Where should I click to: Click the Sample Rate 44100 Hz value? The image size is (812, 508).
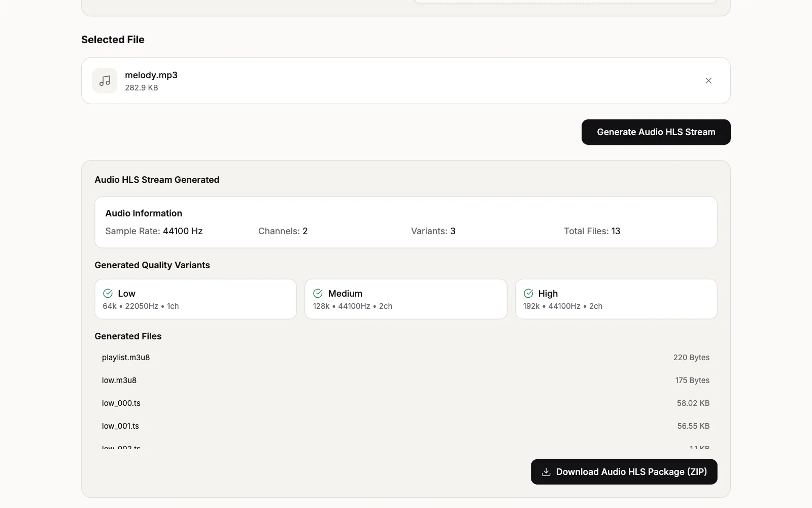(183, 231)
